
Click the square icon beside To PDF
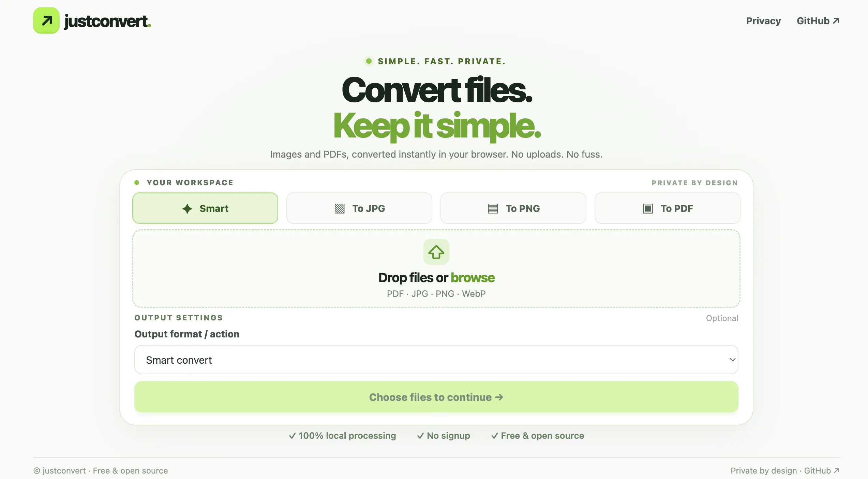[648, 208]
